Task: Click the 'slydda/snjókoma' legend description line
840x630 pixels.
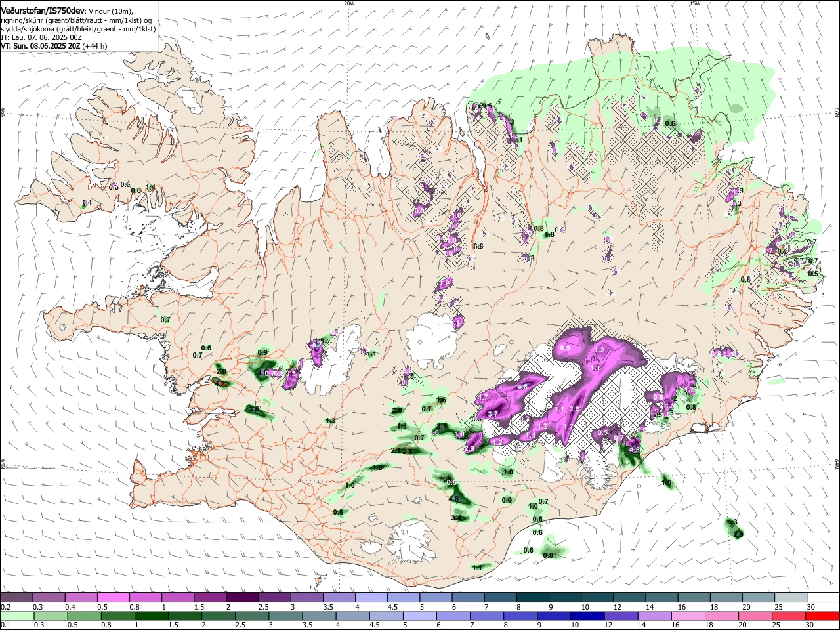Action: click(x=78, y=29)
